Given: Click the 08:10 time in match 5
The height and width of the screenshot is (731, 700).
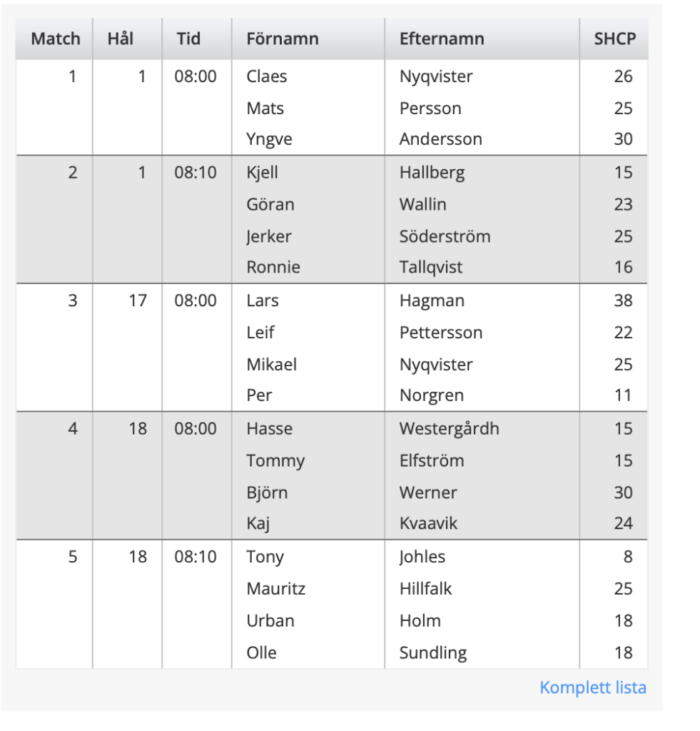Looking at the screenshot, I should [196, 557].
